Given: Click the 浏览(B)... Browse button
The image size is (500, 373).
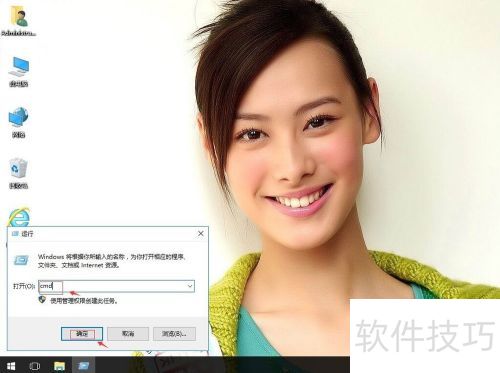Looking at the screenshot, I should point(174,334).
